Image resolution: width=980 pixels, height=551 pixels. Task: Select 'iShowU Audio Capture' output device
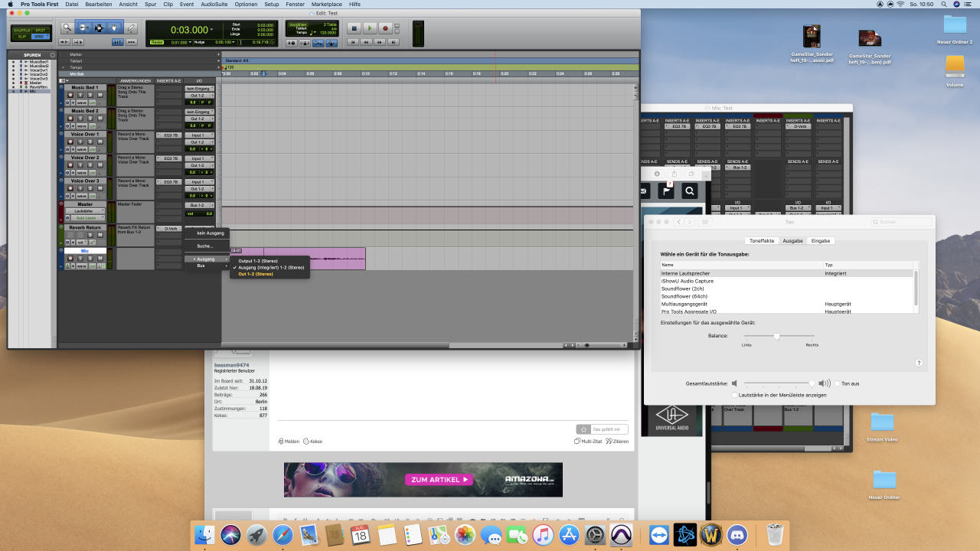pos(788,281)
